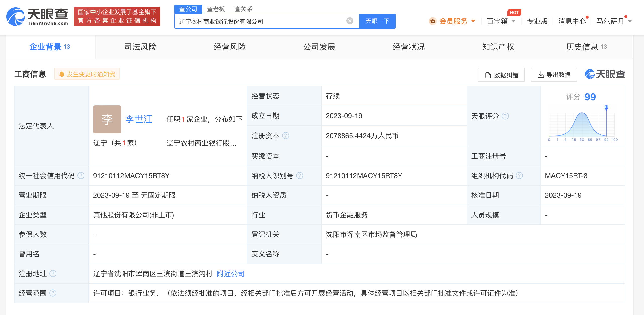Viewport: 644px width, 315px height.
Task: Enable 发生变更时通知我 notification
Action: pyautogui.click(x=87, y=74)
